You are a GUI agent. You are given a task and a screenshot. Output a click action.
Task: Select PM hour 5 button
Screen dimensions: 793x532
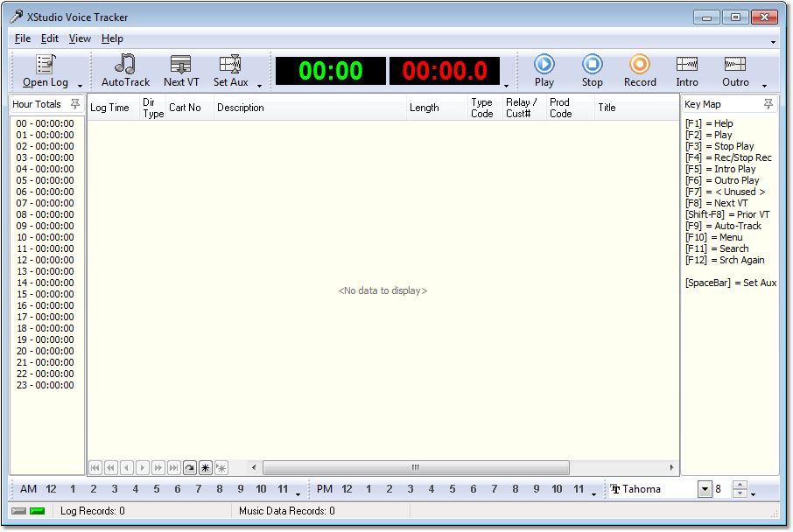453,489
